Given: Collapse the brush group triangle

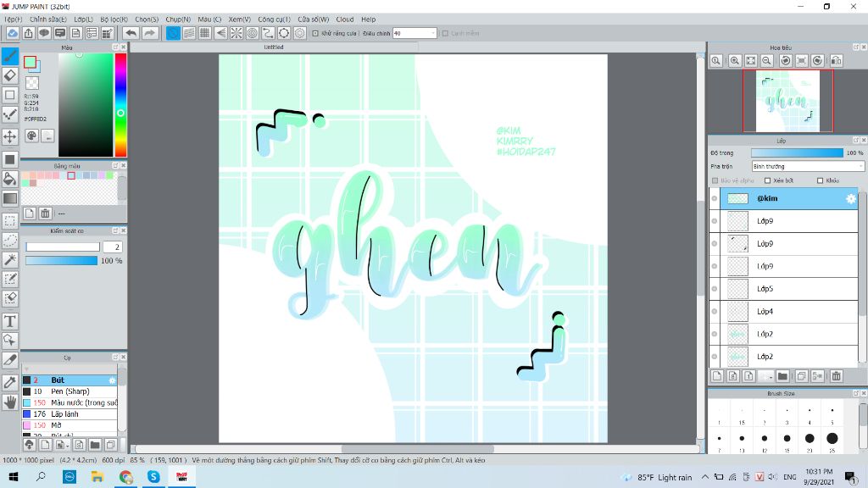Looking at the screenshot, I should tap(26, 369).
